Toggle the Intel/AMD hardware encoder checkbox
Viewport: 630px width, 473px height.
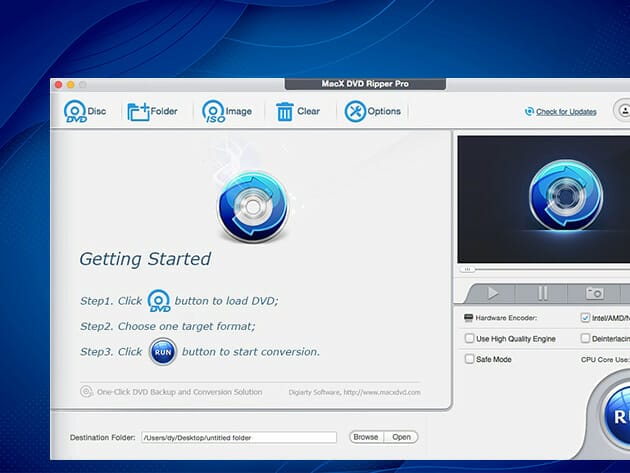(586, 318)
